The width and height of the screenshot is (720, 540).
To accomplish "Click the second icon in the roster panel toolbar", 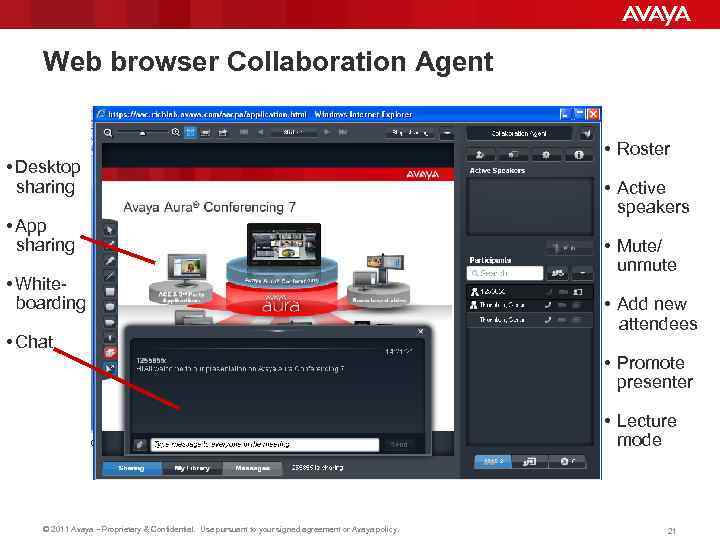I will (x=513, y=155).
